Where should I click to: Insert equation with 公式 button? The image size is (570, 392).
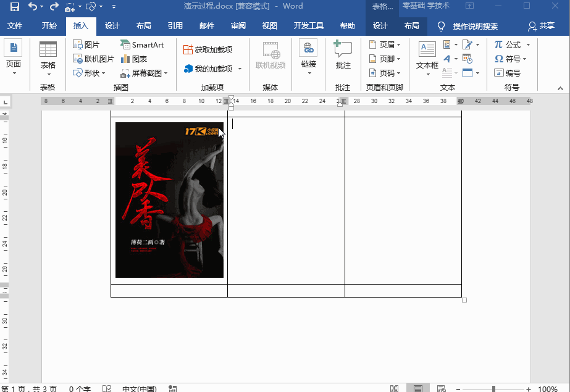[508, 44]
